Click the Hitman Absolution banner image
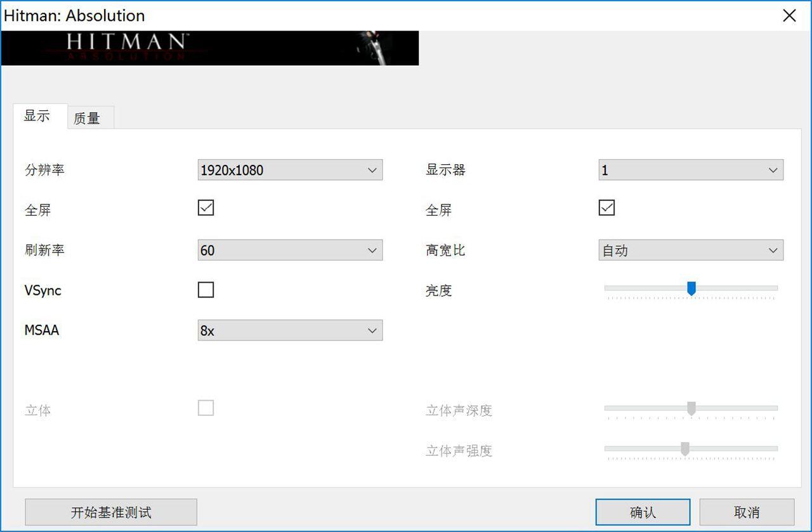Viewport: 812px width, 532px height. [210, 48]
